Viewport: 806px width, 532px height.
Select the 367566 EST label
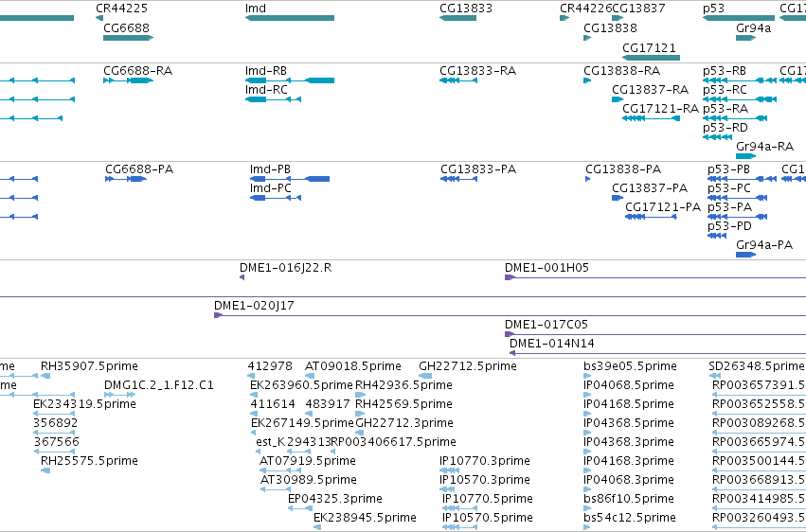point(57,443)
